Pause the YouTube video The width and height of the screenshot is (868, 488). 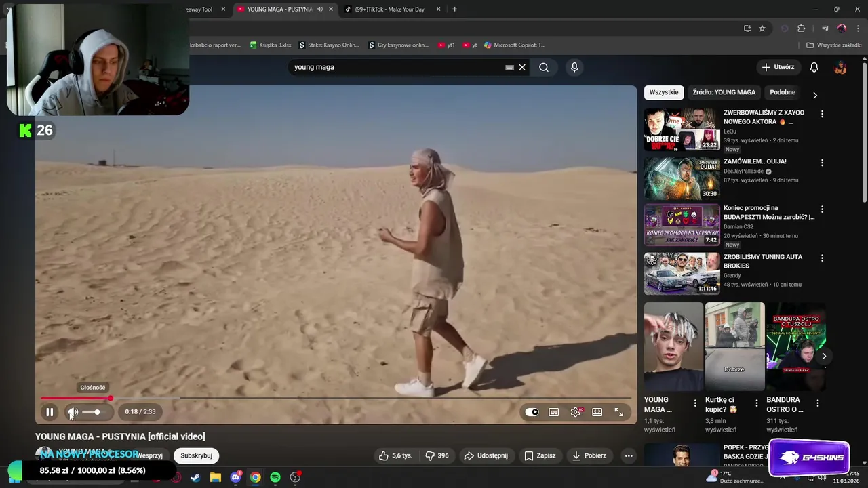click(50, 412)
